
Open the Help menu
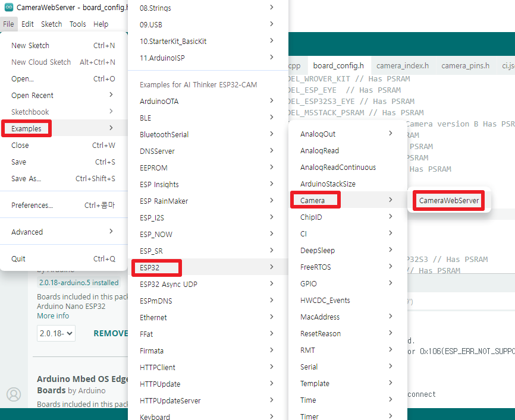point(101,24)
